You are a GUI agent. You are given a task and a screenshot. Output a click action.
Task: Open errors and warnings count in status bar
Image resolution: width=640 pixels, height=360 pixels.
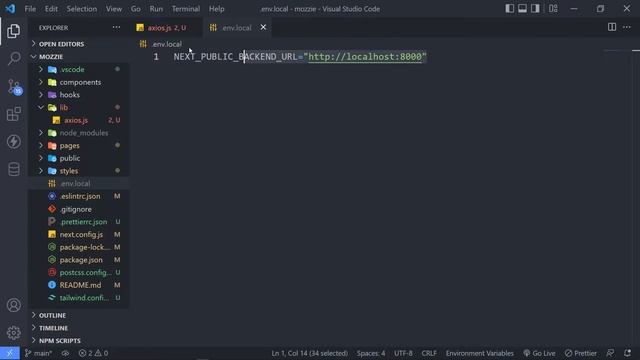[x=93, y=353]
